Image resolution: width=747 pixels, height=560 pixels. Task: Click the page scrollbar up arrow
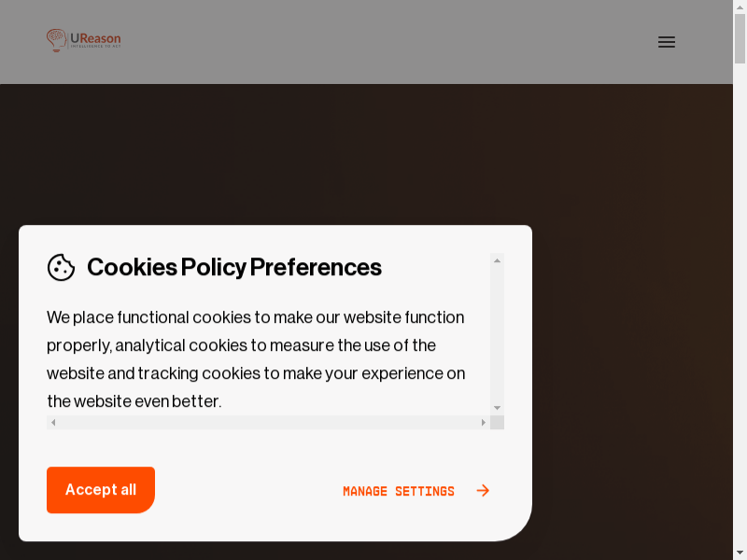[740, 7]
